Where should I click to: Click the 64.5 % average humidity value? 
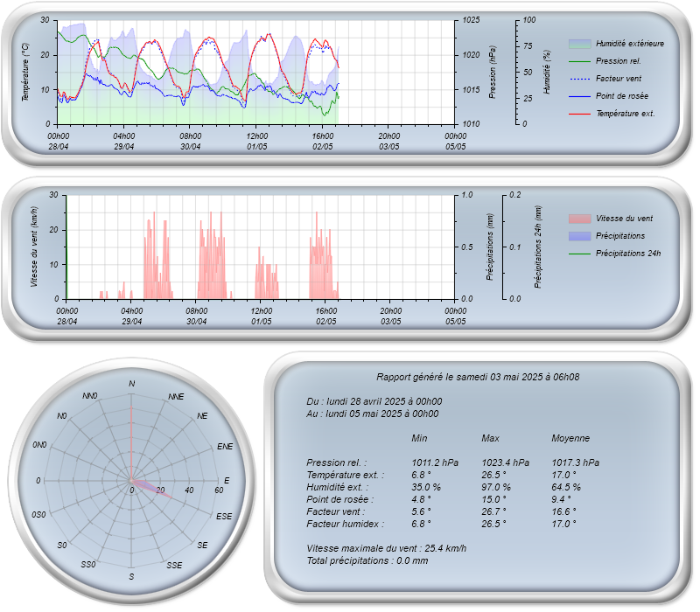(566, 487)
